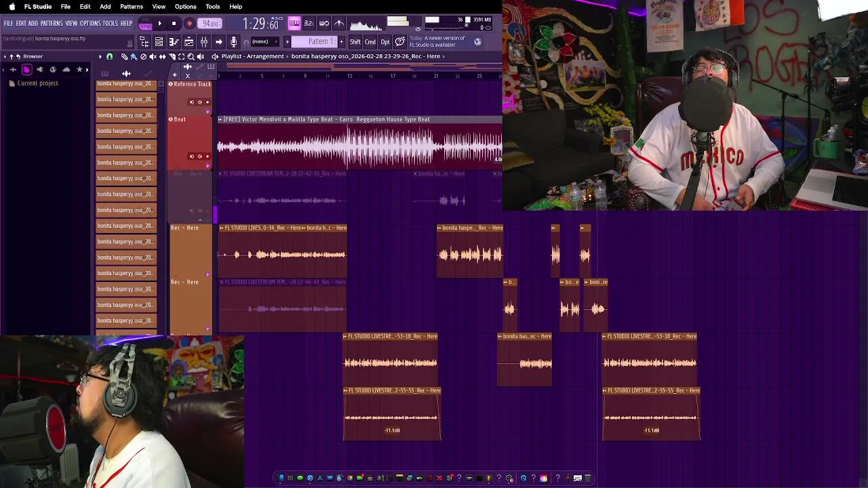Click the Play button in transport
The image size is (868, 488).
(x=159, y=23)
